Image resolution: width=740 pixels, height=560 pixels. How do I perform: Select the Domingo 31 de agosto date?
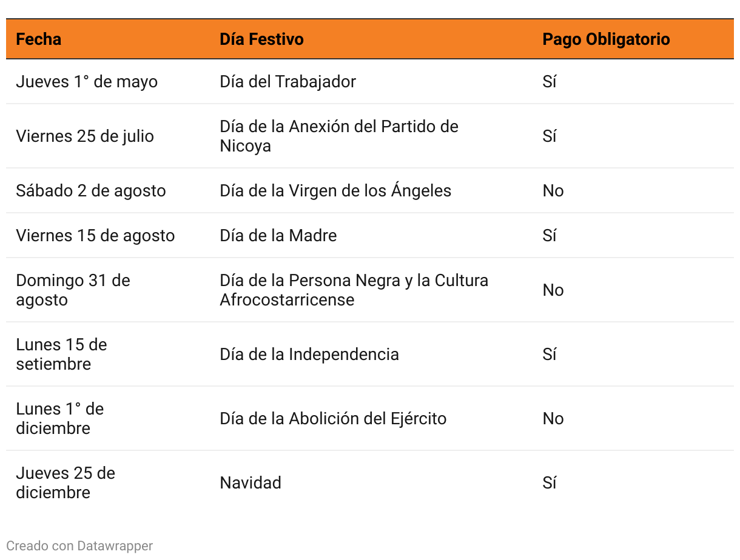tap(73, 290)
